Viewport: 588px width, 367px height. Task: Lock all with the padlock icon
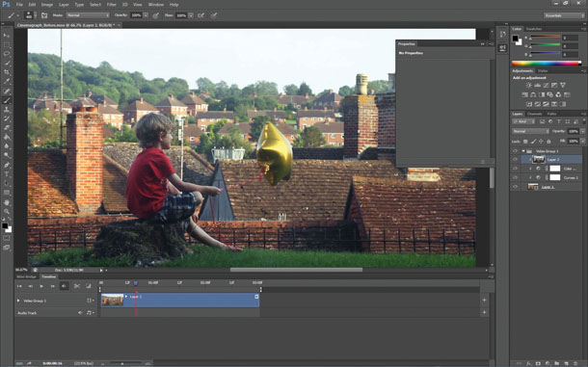click(548, 142)
